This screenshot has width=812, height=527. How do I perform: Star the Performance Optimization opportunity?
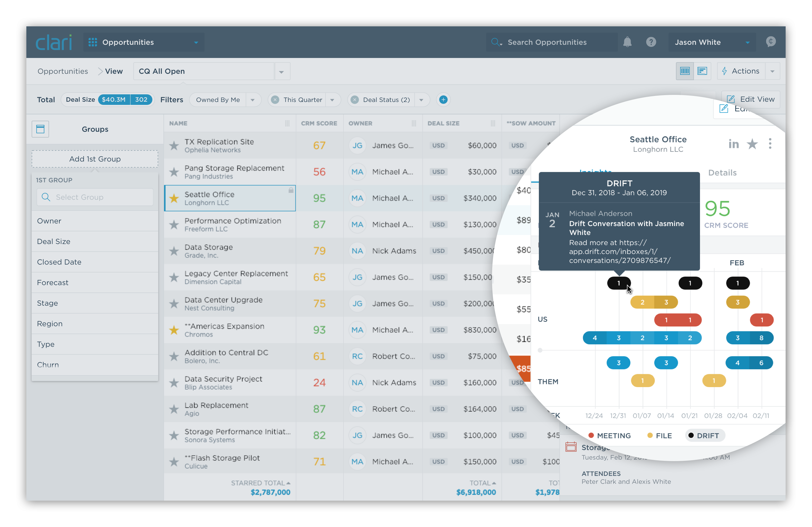174,225
